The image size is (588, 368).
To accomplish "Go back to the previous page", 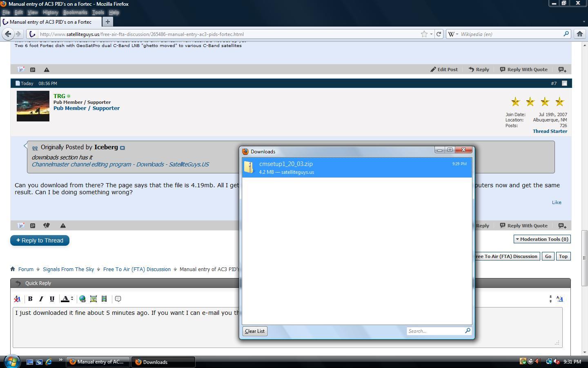I will [x=8, y=34].
